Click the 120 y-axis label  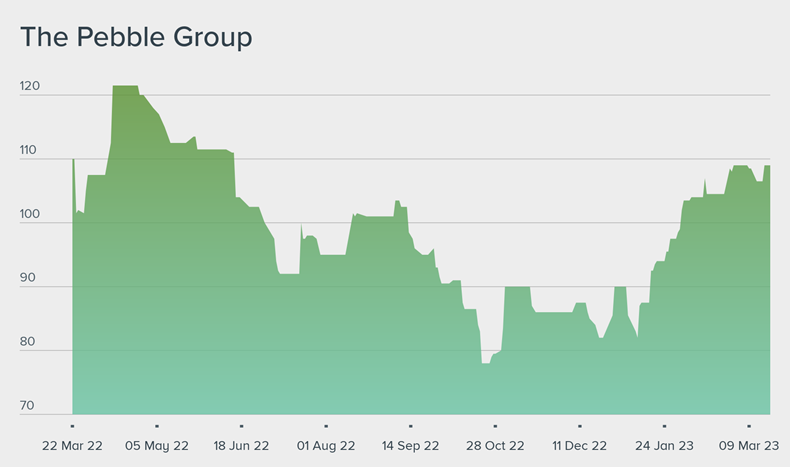click(29, 87)
